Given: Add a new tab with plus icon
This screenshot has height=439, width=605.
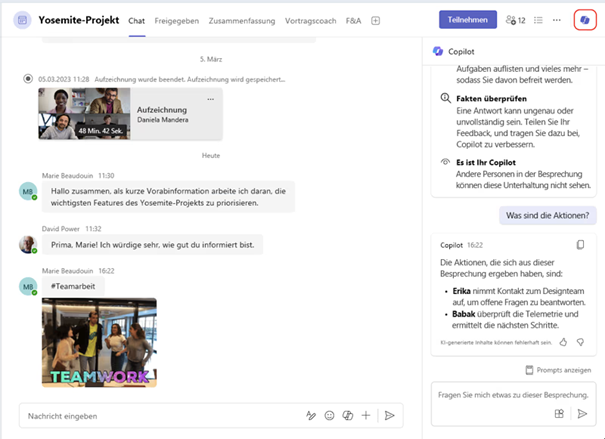Looking at the screenshot, I should click(376, 20).
